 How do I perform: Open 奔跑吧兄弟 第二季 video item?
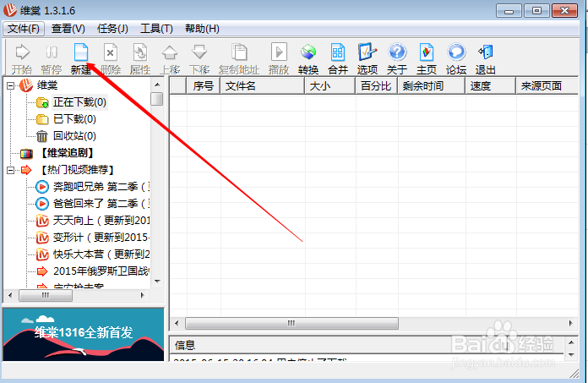tap(101, 187)
